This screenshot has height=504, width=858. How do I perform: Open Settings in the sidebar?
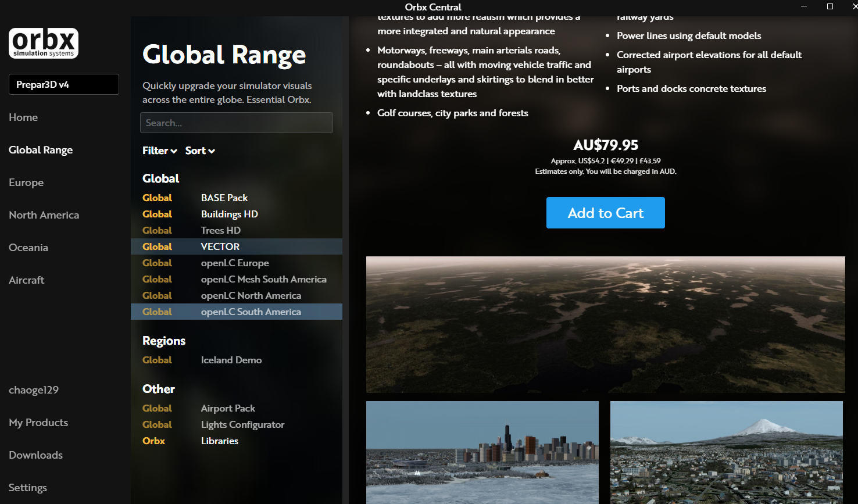pos(28,488)
